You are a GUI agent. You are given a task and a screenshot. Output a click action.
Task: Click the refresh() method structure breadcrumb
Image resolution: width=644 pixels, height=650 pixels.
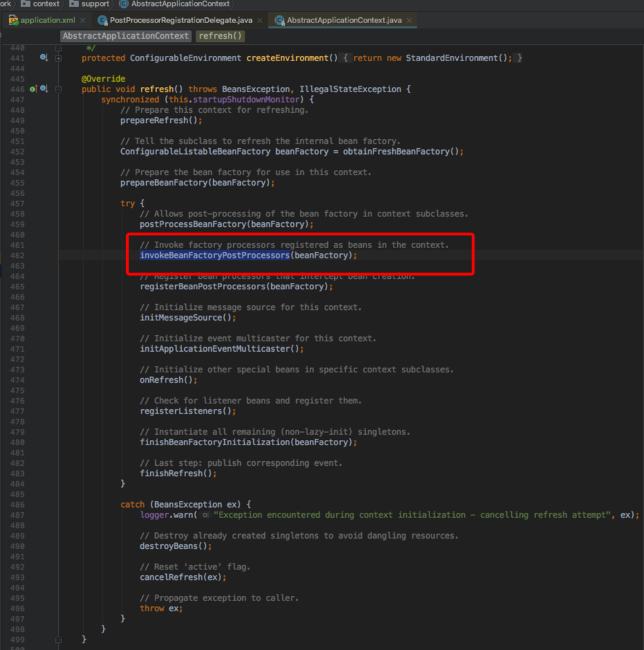click(x=220, y=36)
